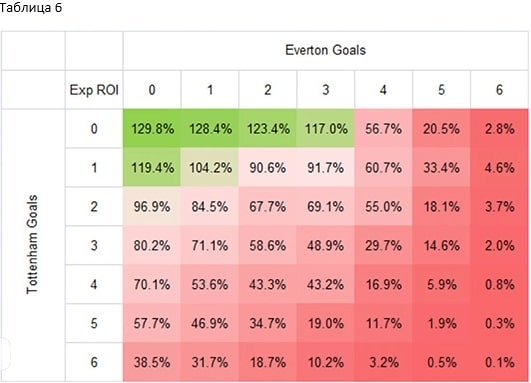Select the Everton Goals header
Screen dimensions: 531x383
pyautogui.click(x=325, y=50)
